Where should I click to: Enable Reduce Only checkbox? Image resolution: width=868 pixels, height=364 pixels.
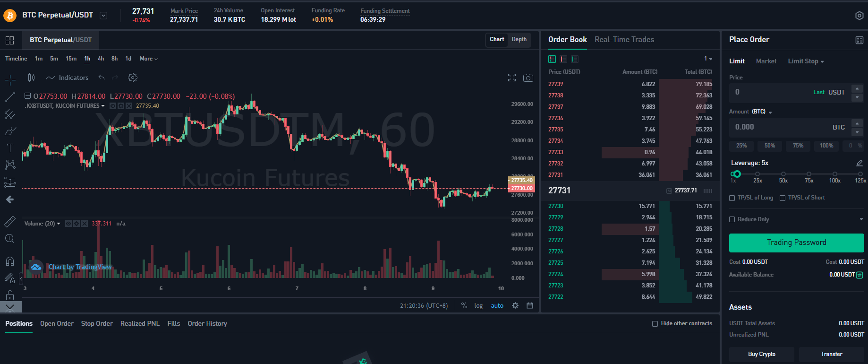pyautogui.click(x=732, y=219)
